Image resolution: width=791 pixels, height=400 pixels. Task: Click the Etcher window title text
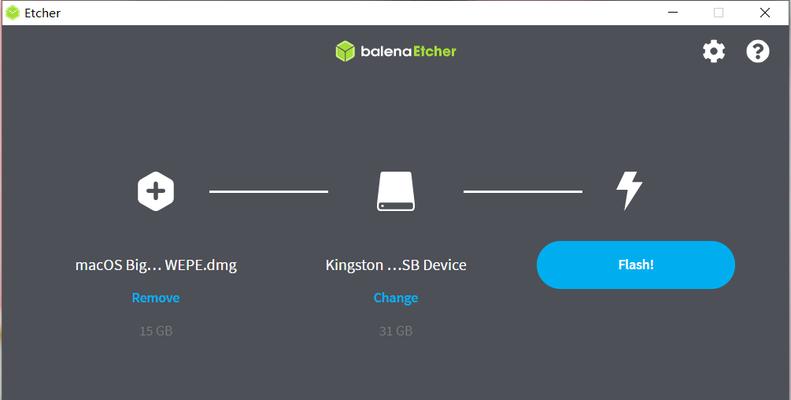point(42,13)
